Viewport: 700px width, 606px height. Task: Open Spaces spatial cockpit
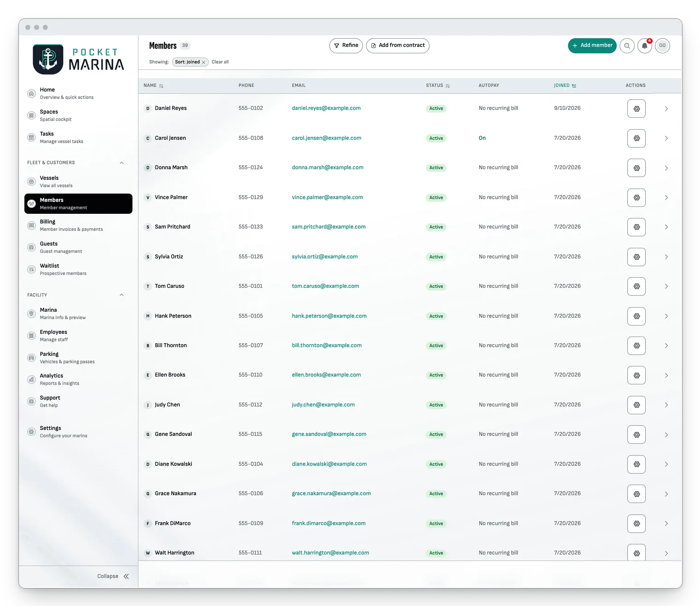(78, 115)
